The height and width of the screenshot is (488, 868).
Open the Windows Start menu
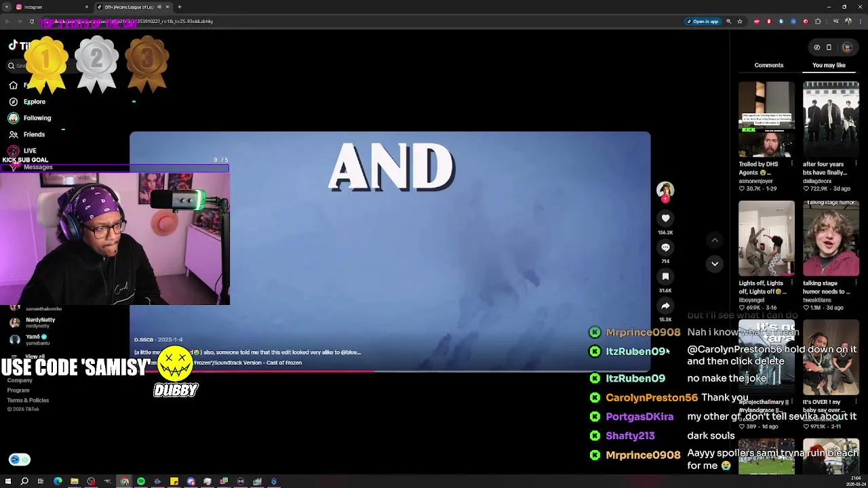[8, 481]
